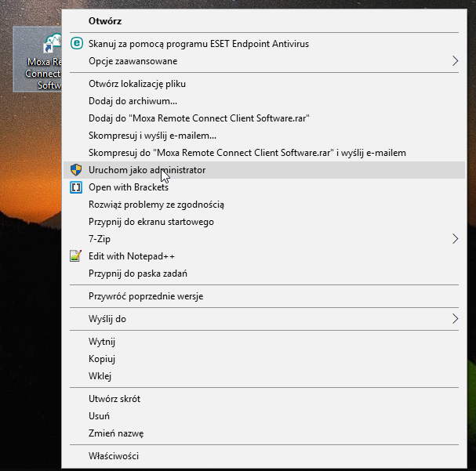The image size is (476, 471).
Task: Select Otwórz lokalizację pliku
Action: pos(137,84)
